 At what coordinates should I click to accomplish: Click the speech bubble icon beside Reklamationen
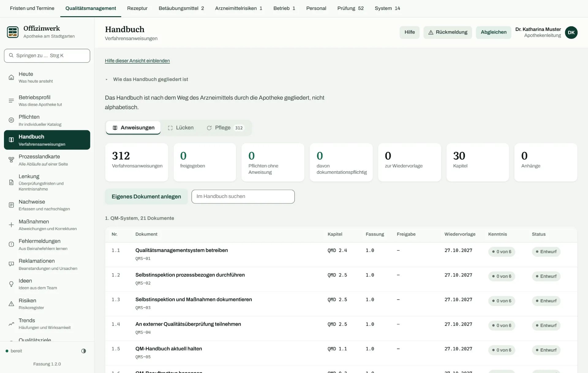(11, 264)
